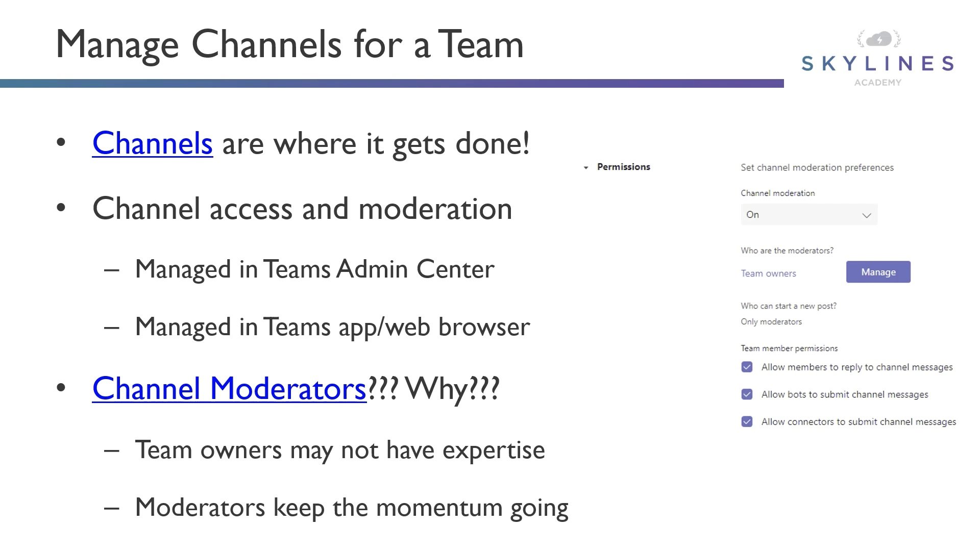980x551 pixels.
Task: Click the SKYLINES wordmark text
Action: click(877, 63)
